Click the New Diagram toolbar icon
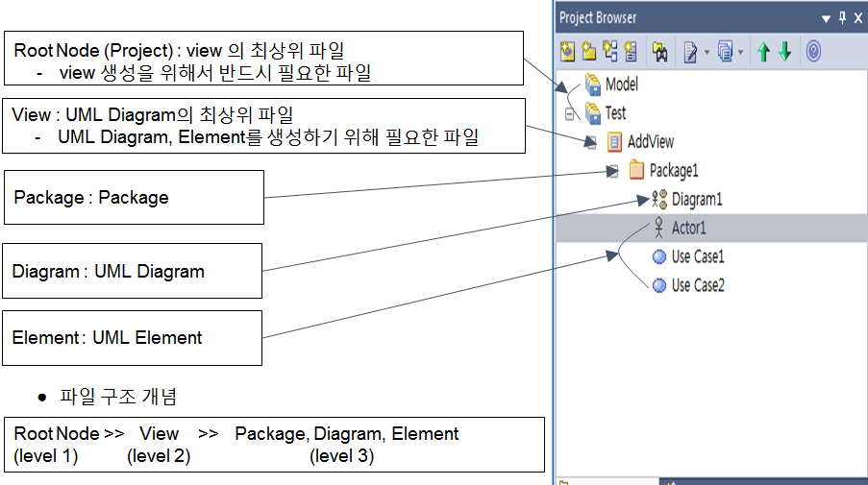868x485 pixels. coord(610,52)
